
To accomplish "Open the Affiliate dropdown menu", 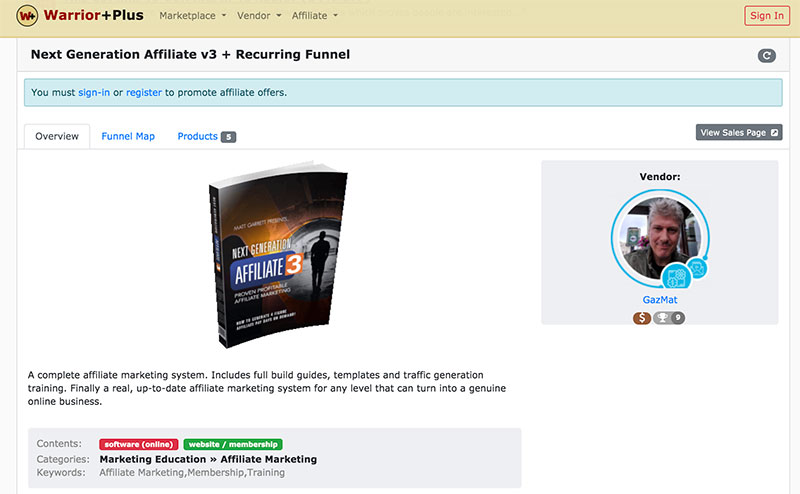I will [314, 16].
